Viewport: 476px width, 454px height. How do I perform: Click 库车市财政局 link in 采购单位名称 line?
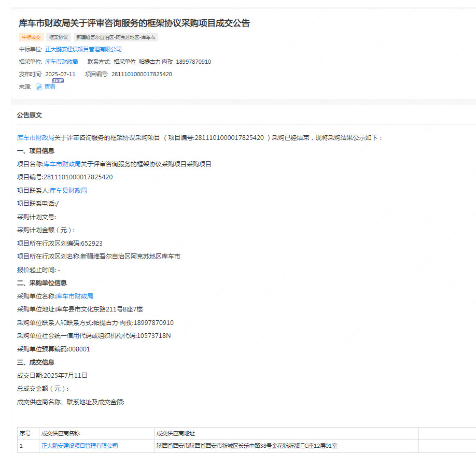tap(75, 296)
